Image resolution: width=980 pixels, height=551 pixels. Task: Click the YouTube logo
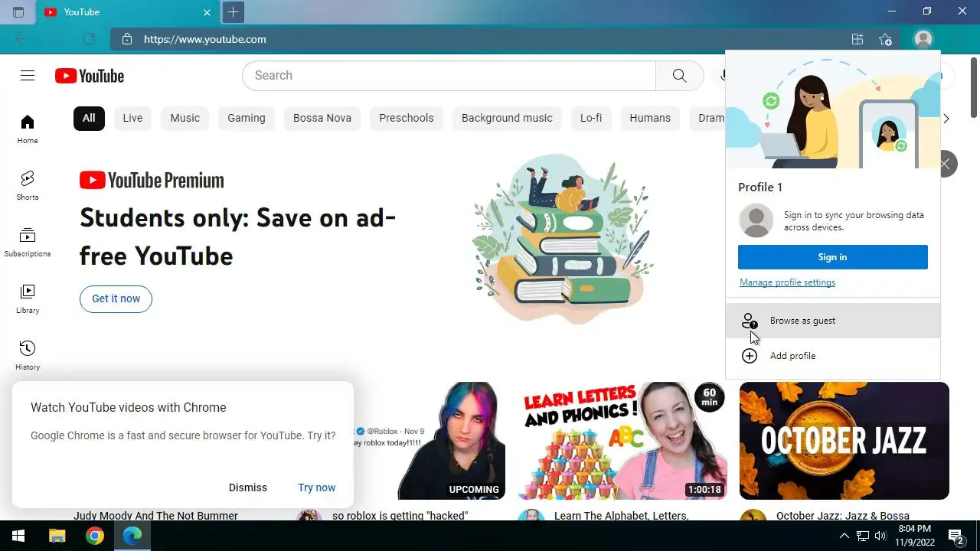90,76
